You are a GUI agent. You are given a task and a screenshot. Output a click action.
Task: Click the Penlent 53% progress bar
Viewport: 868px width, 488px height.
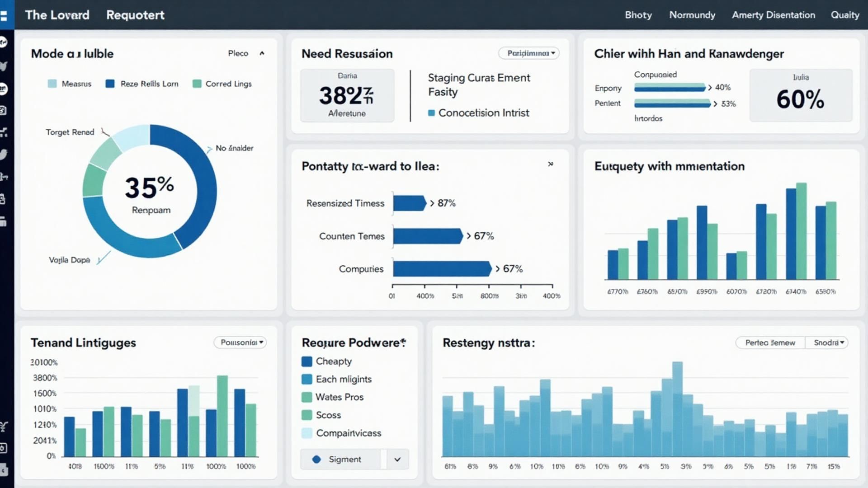pos(673,103)
